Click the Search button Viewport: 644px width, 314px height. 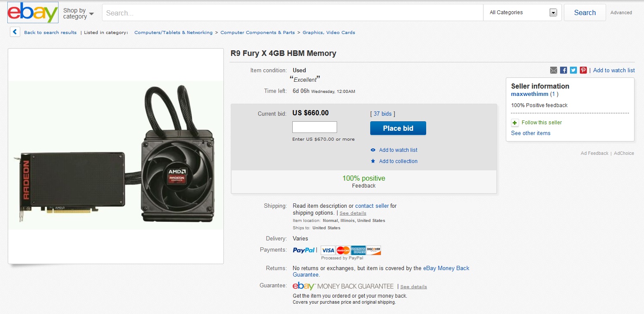tap(585, 12)
